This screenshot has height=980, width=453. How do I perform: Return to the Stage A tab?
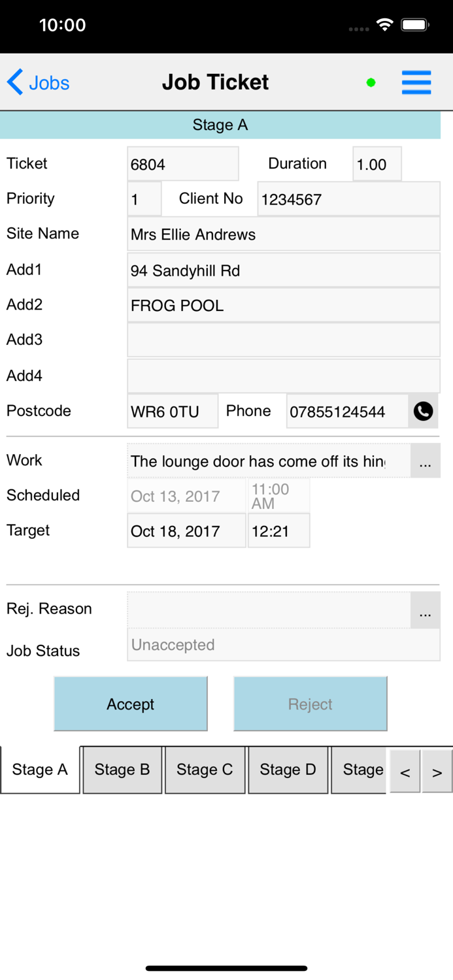point(39,770)
